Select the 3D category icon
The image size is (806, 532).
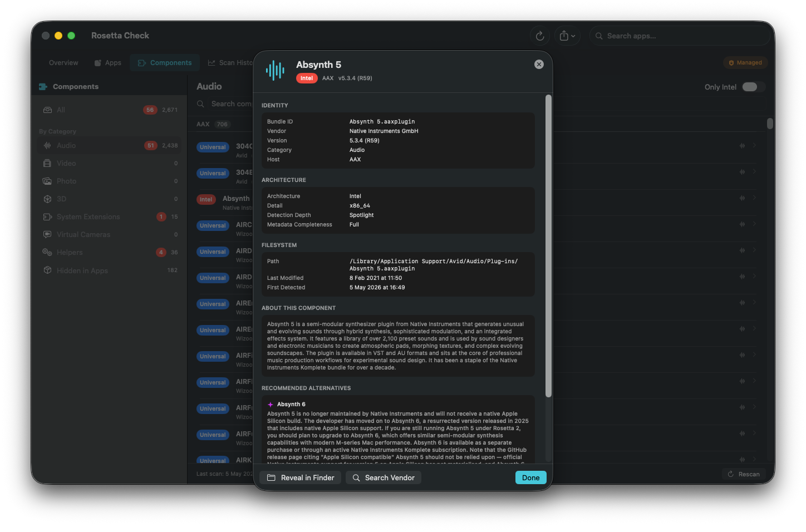click(47, 199)
